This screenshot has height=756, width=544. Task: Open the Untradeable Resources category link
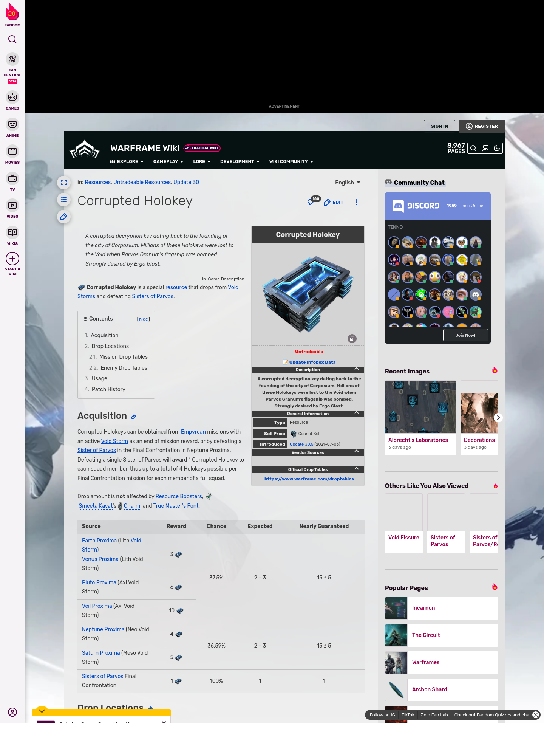pyautogui.click(x=142, y=182)
